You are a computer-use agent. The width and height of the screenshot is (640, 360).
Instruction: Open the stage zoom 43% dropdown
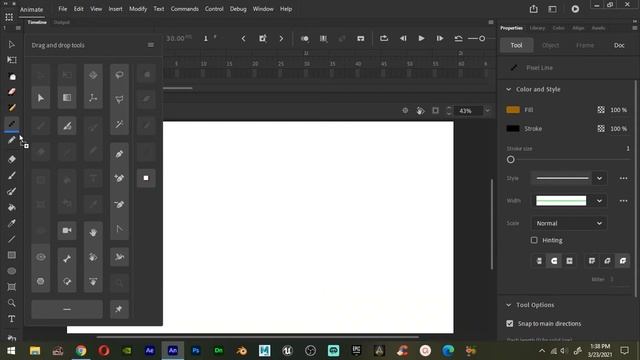pos(487,111)
